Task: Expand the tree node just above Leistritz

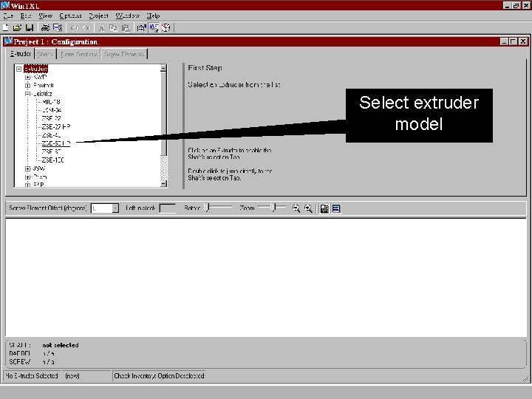Action: (x=28, y=86)
